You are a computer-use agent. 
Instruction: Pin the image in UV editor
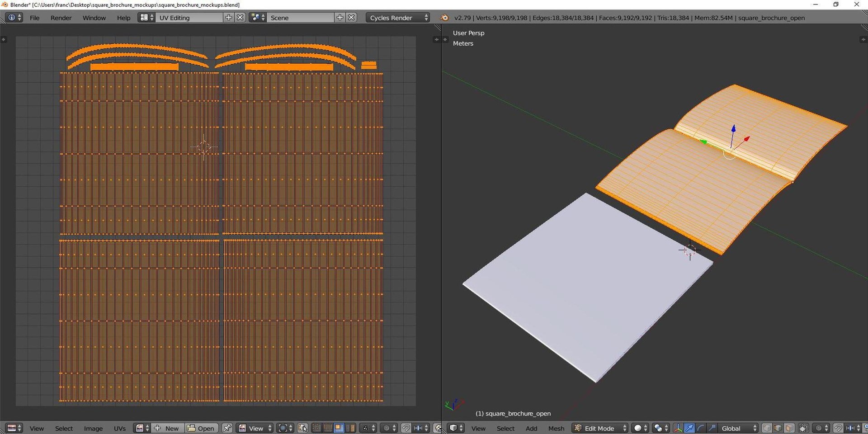[227, 428]
